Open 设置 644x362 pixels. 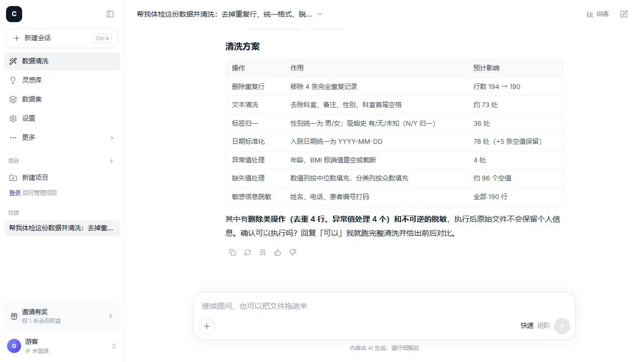[x=62, y=119]
